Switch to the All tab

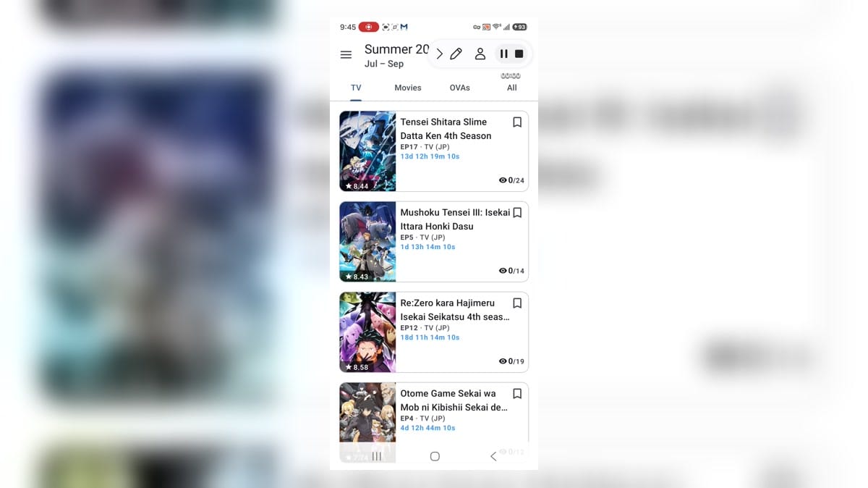(x=512, y=88)
